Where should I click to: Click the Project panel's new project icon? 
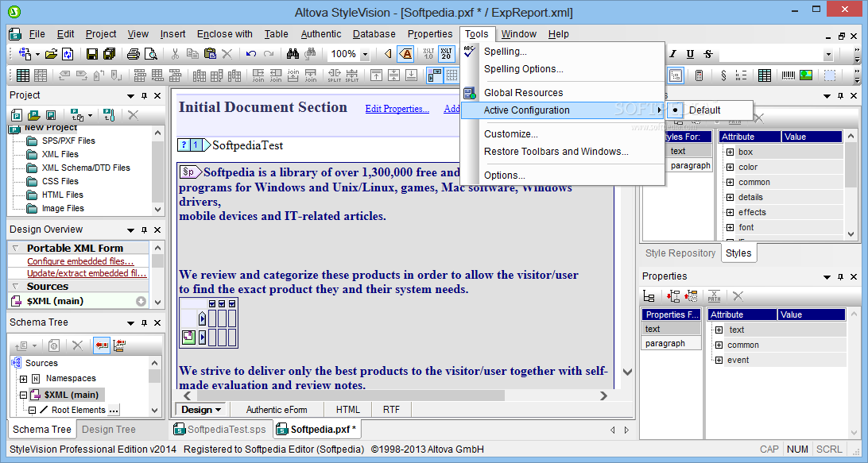17,115
